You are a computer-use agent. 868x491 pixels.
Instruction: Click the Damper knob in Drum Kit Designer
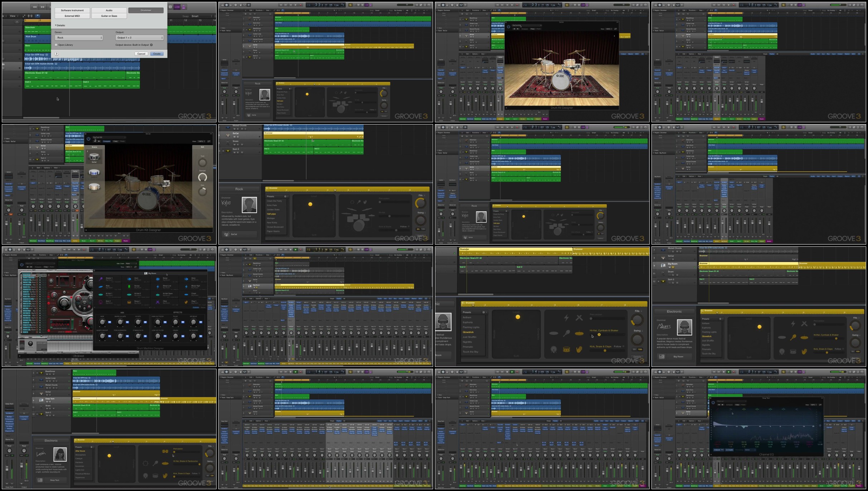click(203, 177)
